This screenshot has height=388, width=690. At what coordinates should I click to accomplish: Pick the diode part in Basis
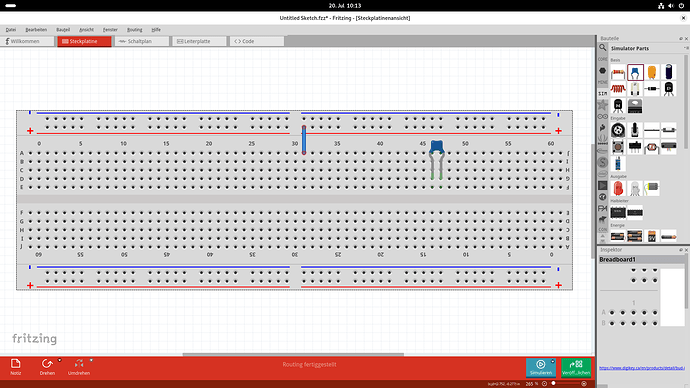(x=652, y=89)
